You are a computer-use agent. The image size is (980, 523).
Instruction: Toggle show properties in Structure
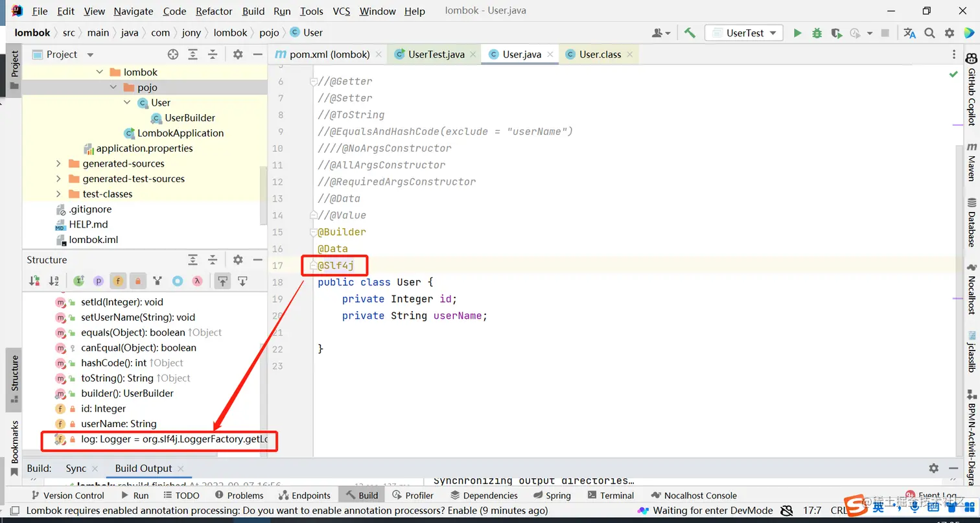pos(99,281)
